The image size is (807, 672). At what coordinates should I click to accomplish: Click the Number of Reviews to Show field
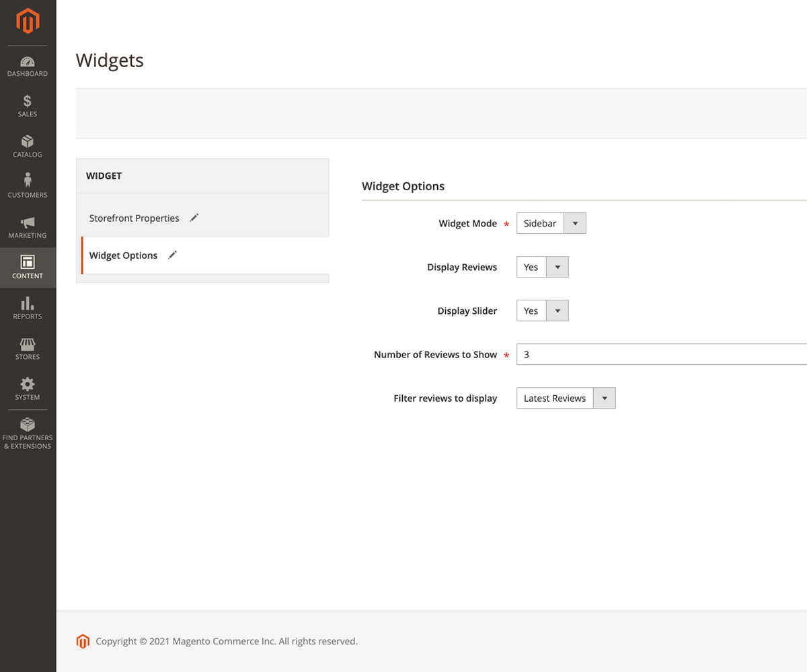(x=662, y=354)
